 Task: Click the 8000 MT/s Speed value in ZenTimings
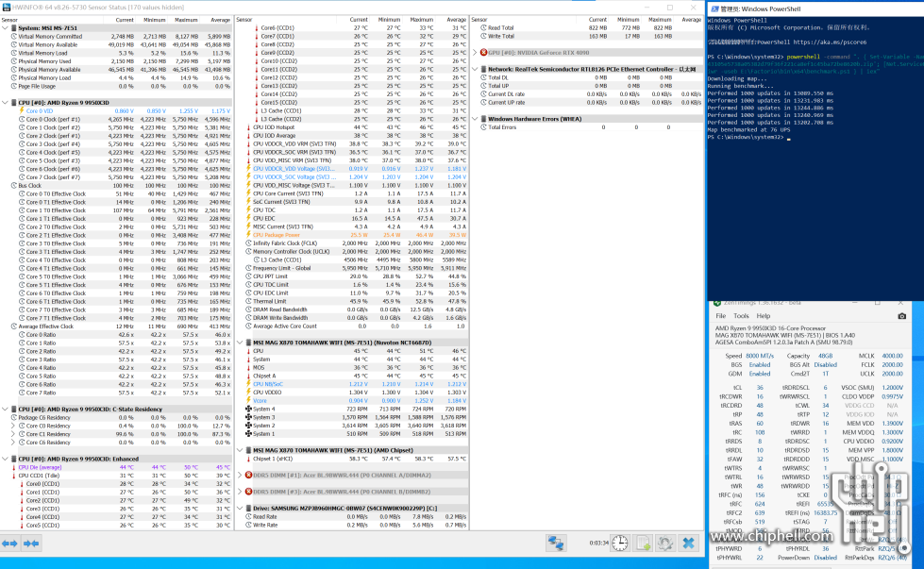[760, 356]
